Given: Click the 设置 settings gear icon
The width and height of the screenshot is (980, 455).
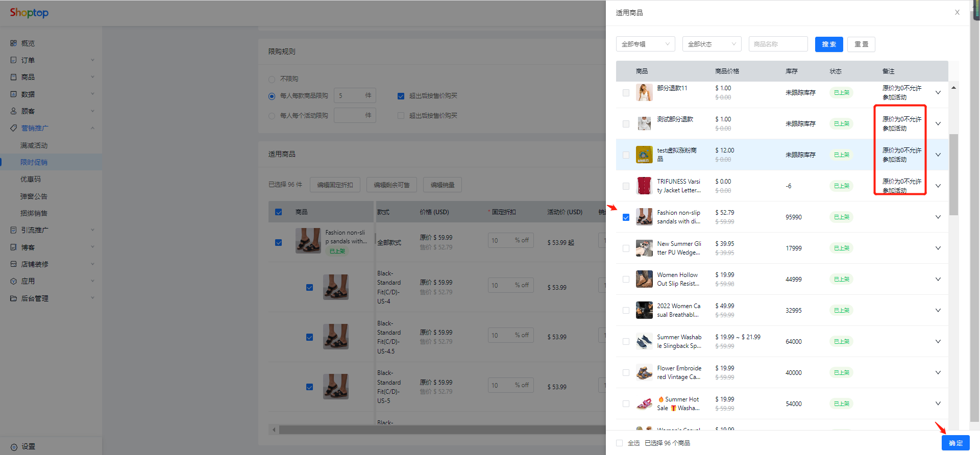Looking at the screenshot, I should pos(14,447).
